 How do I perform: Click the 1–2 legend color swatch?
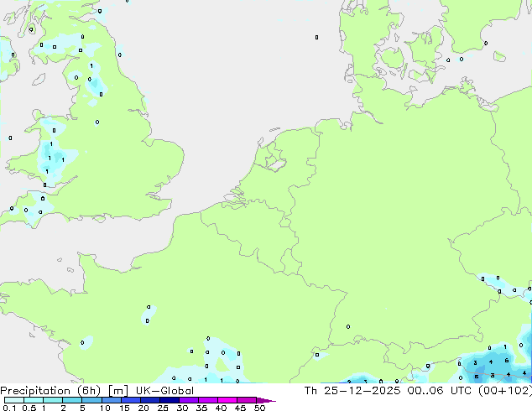(x=53, y=400)
